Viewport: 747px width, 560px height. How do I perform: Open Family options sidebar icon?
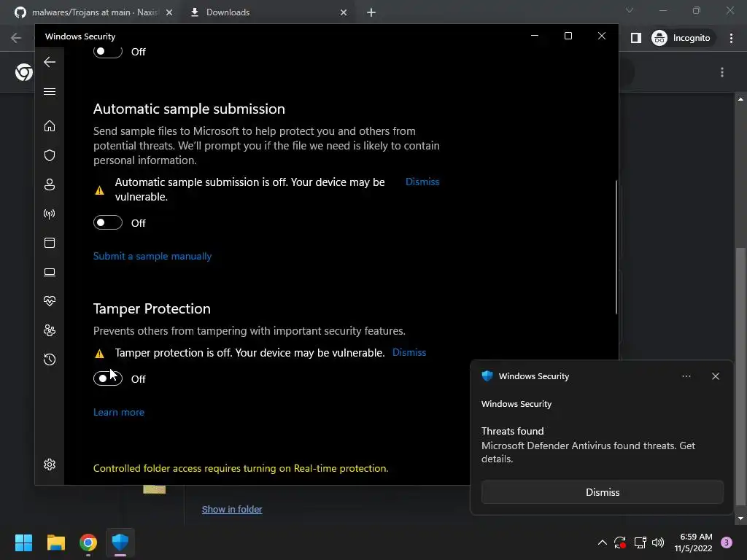[50, 330]
